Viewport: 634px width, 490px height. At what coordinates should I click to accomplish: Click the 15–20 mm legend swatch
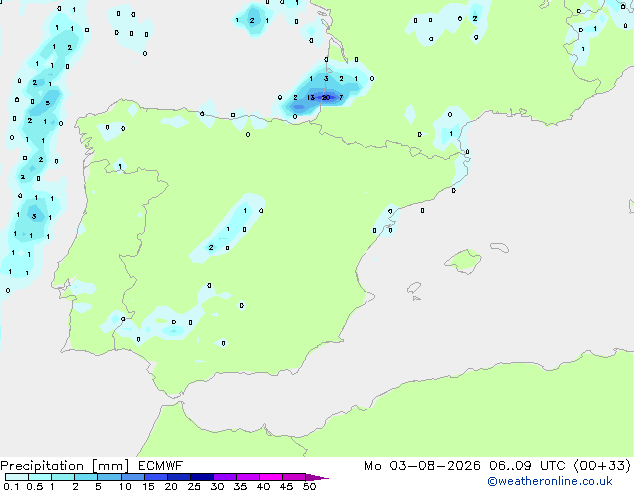point(155,477)
